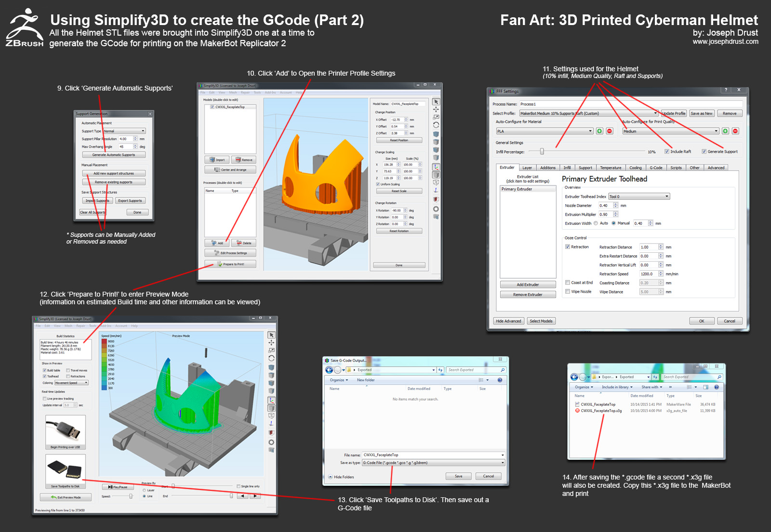Remove material with red minus next to PLA
The width and height of the screenshot is (771, 532).
[x=610, y=131]
